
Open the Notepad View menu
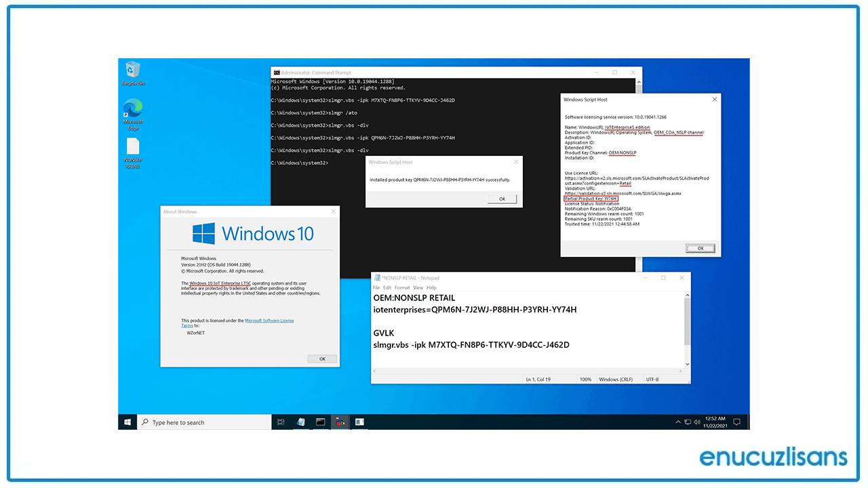coord(418,287)
